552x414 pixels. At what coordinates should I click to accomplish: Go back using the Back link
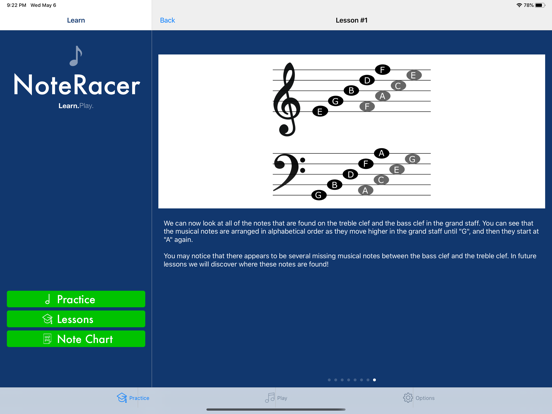click(167, 20)
